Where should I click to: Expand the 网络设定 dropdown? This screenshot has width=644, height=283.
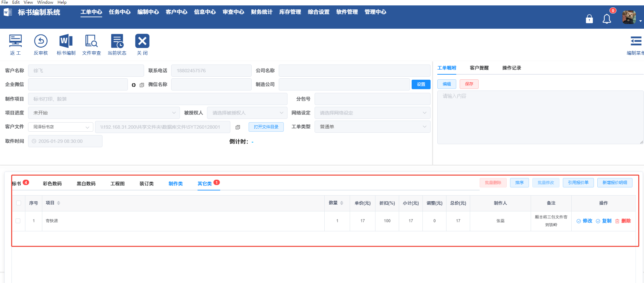pyautogui.click(x=372, y=113)
